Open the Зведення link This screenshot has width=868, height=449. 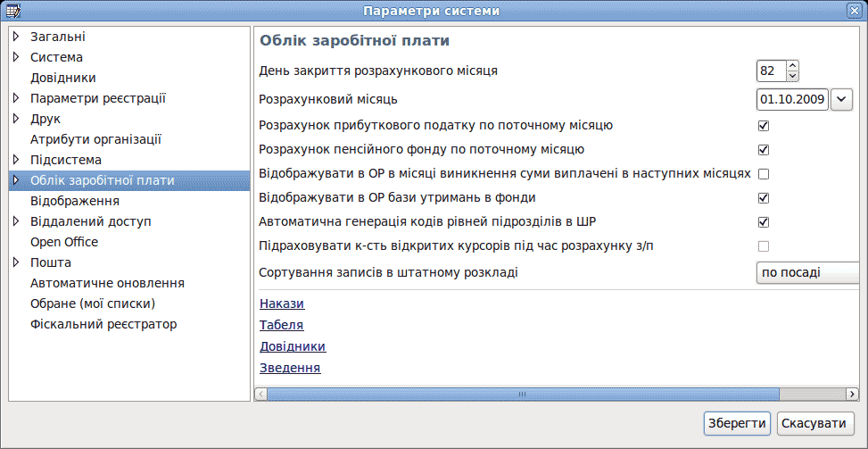pos(290,368)
